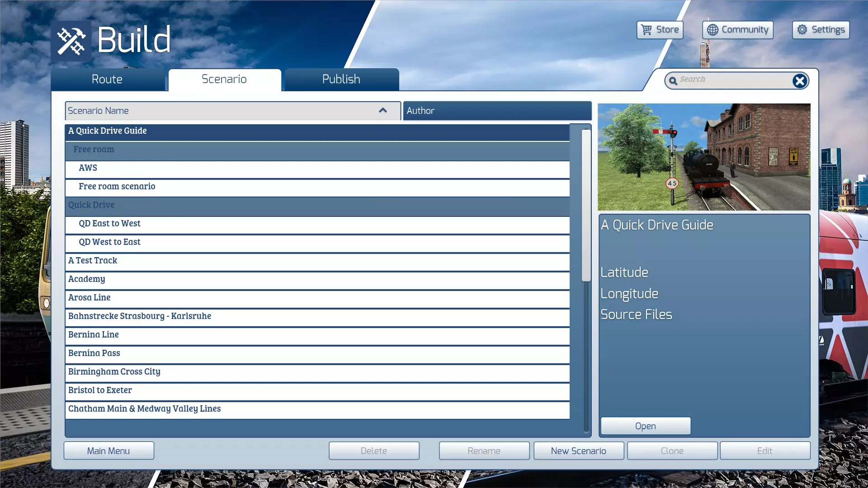This screenshot has height=488, width=868.
Task: Click the Open button in details panel
Action: [645, 426]
